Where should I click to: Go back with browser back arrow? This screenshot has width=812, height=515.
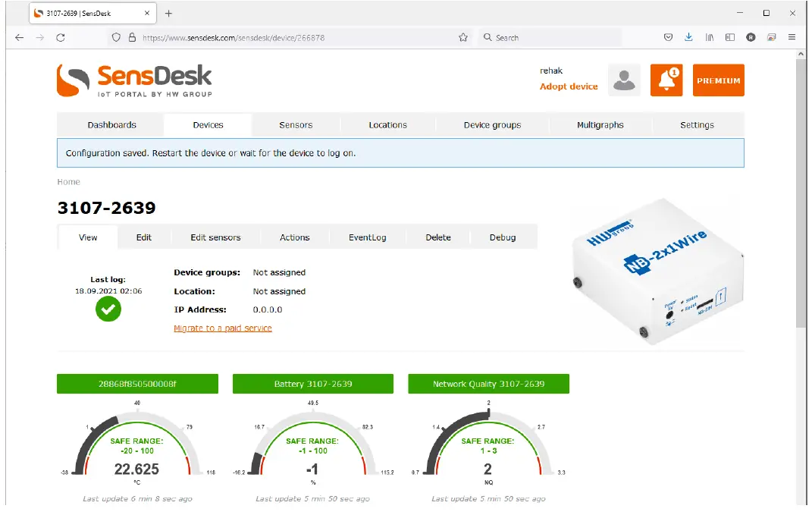click(20, 37)
